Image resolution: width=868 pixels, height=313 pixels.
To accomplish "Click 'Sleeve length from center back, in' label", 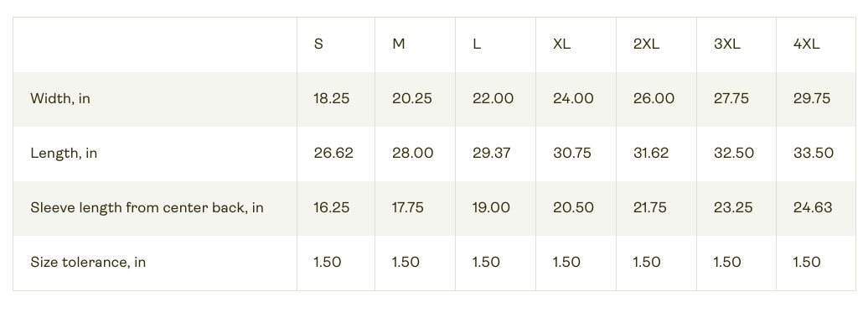I will pos(147,208).
